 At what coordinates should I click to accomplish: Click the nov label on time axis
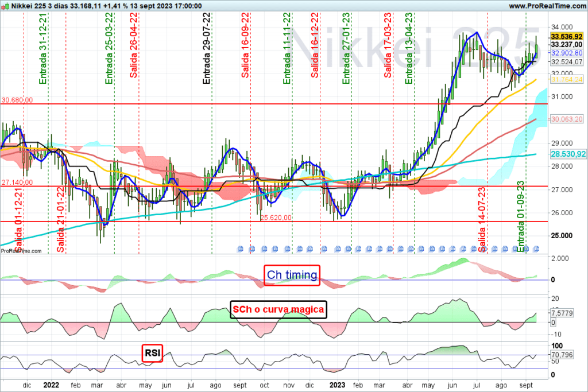[288, 385]
